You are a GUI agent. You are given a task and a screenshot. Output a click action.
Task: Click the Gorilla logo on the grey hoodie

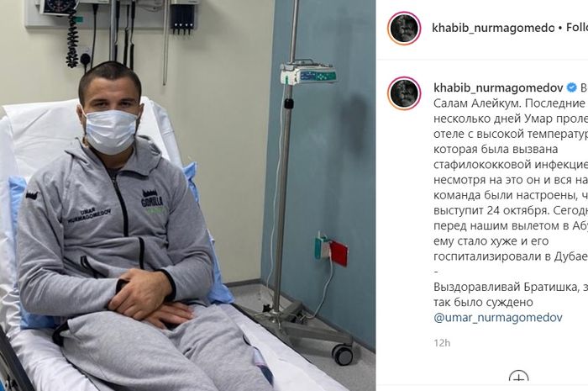(x=152, y=202)
